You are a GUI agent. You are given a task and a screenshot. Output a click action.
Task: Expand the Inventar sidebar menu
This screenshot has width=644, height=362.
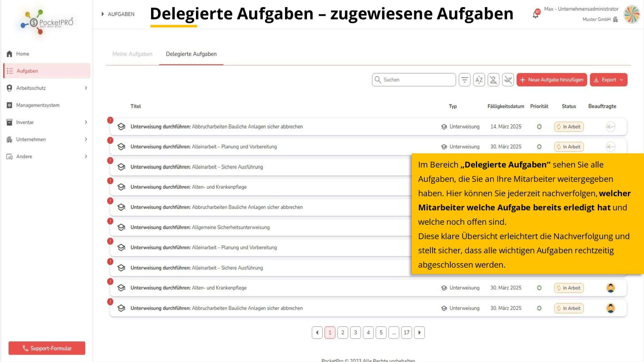coord(47,122)
